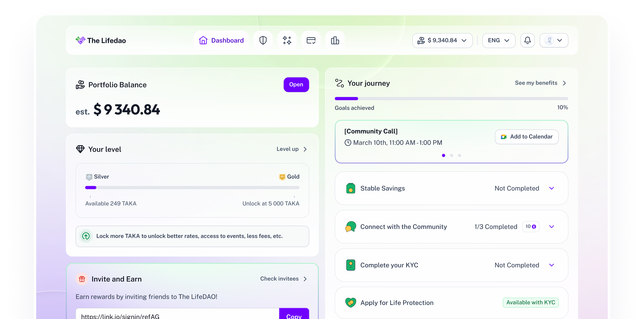Click the 10 points reward badge
This screenshot has height=319, width=644.
(531, 226)
